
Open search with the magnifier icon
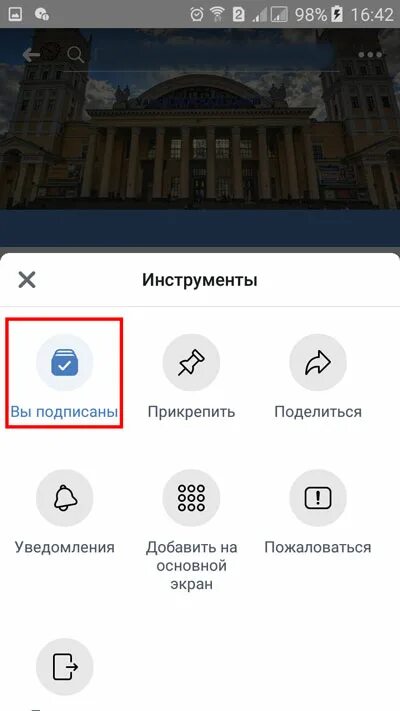click(76, 55)
